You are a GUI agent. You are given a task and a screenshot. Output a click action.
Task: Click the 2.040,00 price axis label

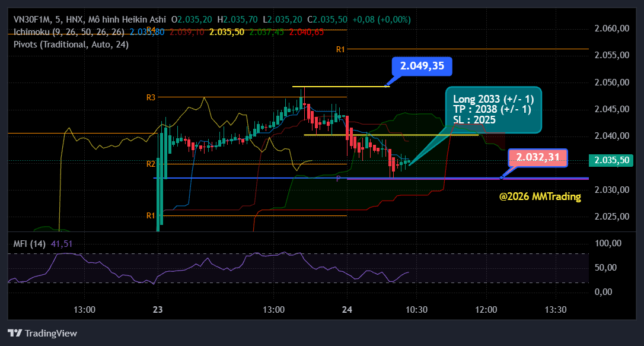pyautogui.click(x=611, y=135)
